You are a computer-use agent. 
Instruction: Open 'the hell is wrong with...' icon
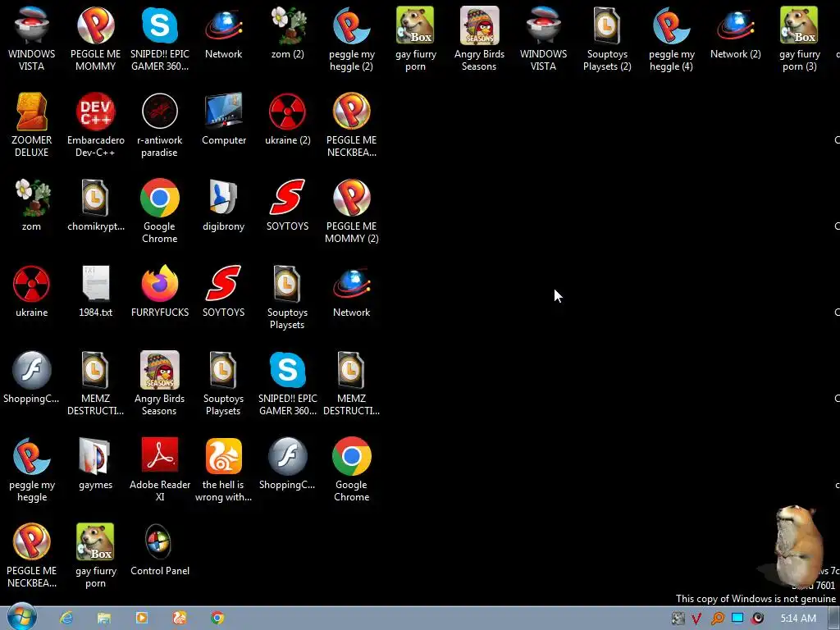(224, 470)
